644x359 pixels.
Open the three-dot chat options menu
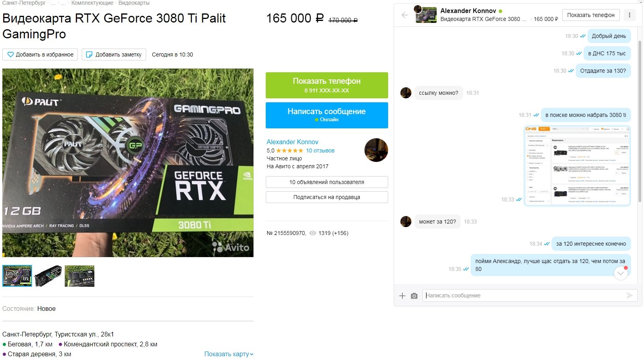click(629, 15)
